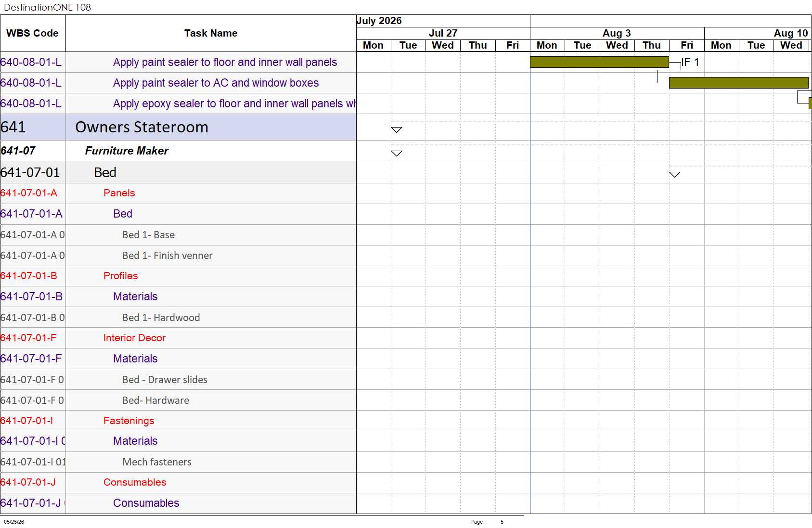
Task: Select the Bed 1- Base row
Action: click(x=178, y=235)
